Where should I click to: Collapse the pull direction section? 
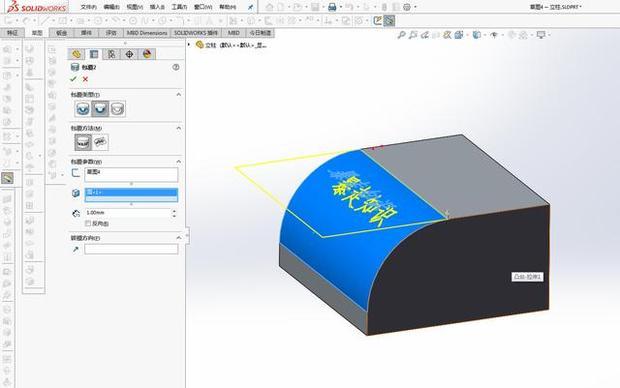click(178, 238)
